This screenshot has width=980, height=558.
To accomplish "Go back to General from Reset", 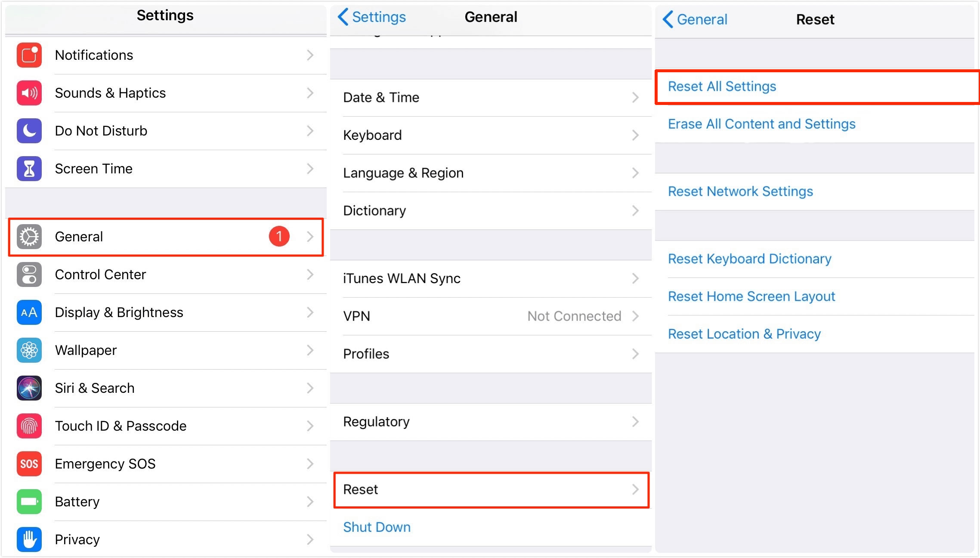I will coord(695,19).
